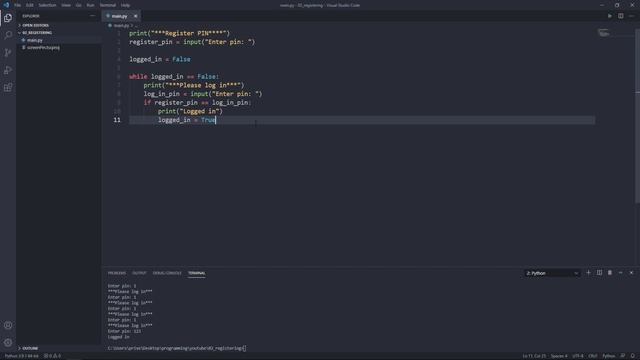The height and width of the screenshot is (360, 640).
Task: Select Python interpreter in status bar
Action: (21, 356)
